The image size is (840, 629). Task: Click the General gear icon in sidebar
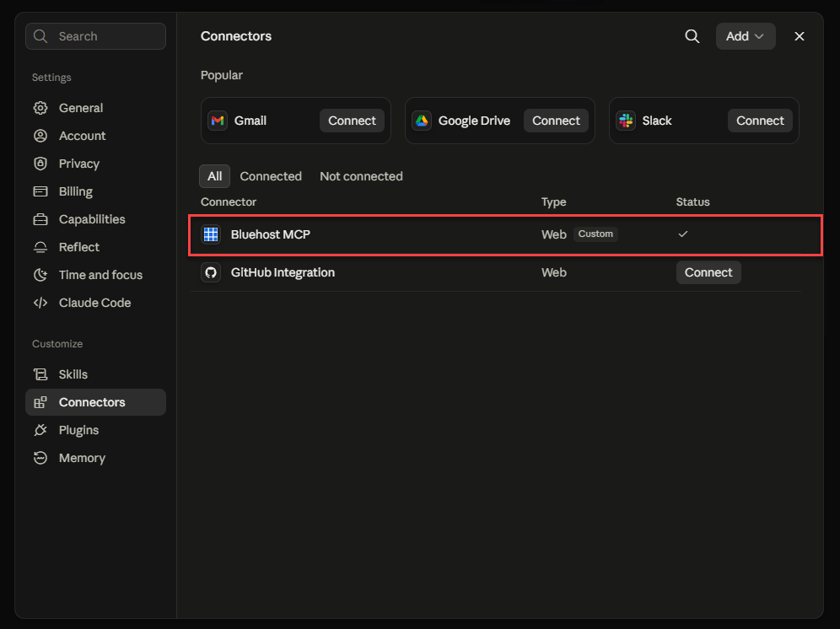pos(40,108)
